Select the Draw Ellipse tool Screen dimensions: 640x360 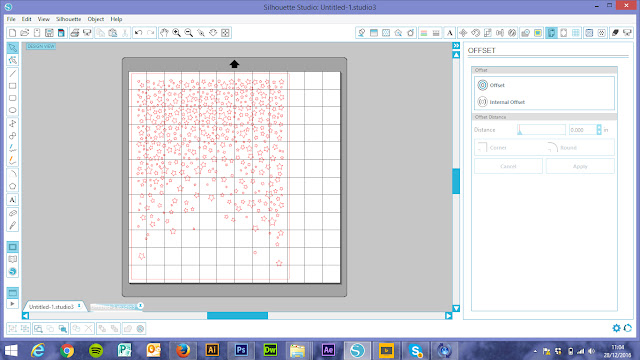(x=13, y=110)
